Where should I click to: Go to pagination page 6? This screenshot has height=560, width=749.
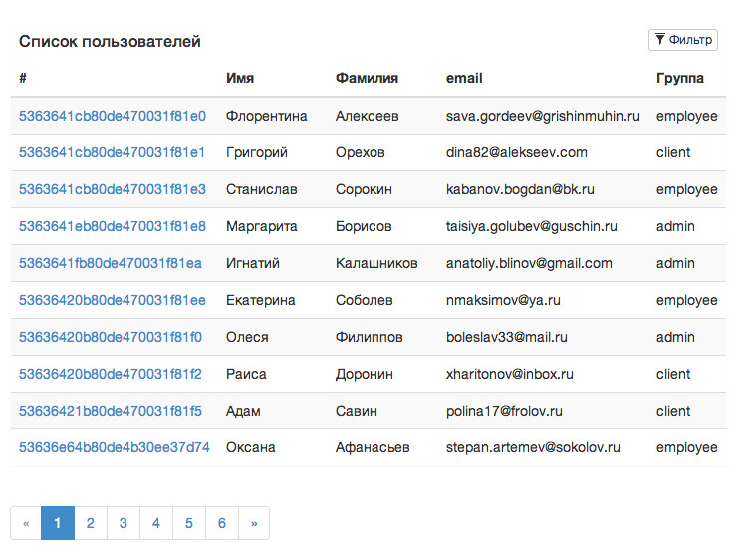222,523
